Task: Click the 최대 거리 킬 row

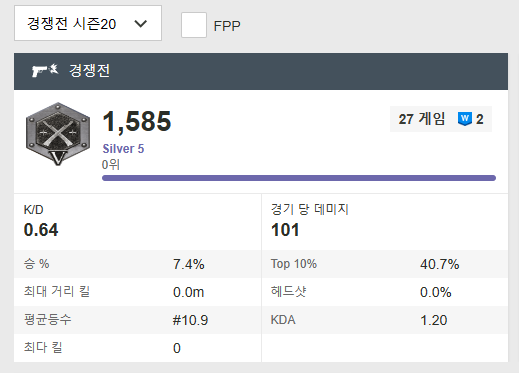Action: (138, 292)
